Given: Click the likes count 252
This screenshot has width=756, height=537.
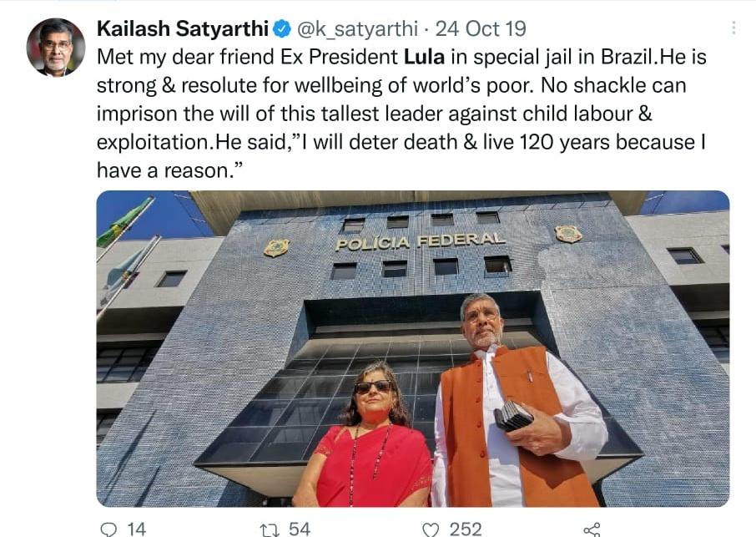Looking at the screenshot, I should 466,529.
